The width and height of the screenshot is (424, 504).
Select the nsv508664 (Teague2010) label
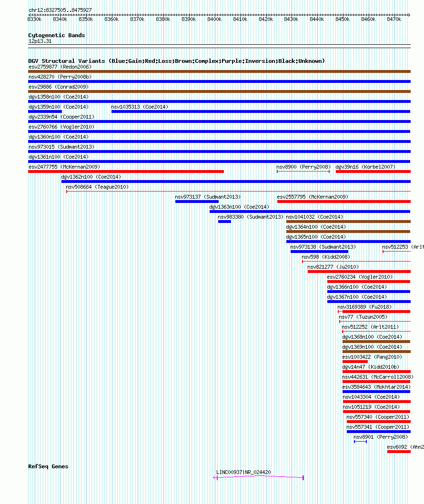coord(97,187)
